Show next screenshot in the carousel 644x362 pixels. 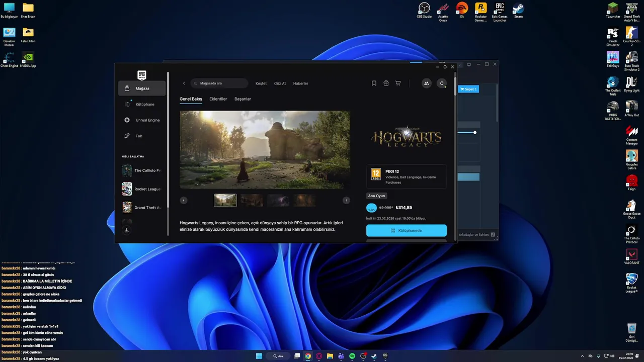point(346,200)
